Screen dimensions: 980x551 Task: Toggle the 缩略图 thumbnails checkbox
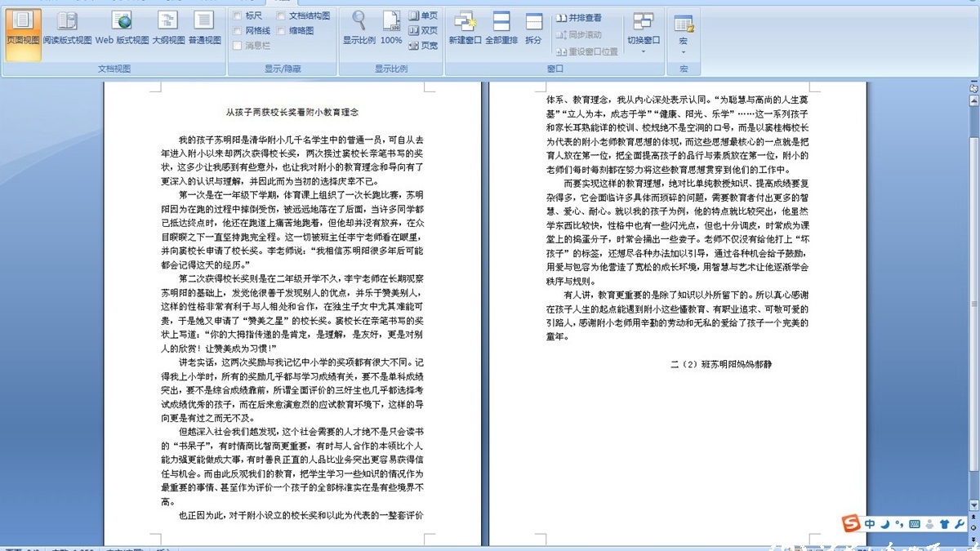[x=281, y=30]
